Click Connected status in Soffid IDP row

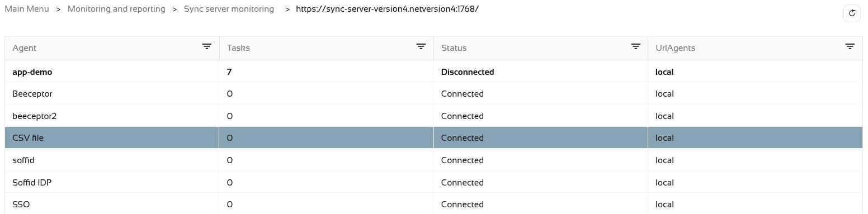(463, 183)
